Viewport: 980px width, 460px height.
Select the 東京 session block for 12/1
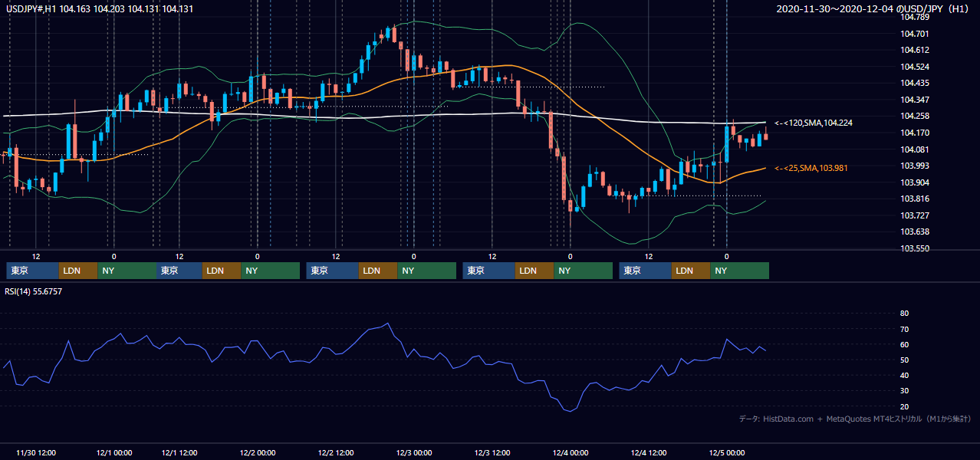(179, 271)
